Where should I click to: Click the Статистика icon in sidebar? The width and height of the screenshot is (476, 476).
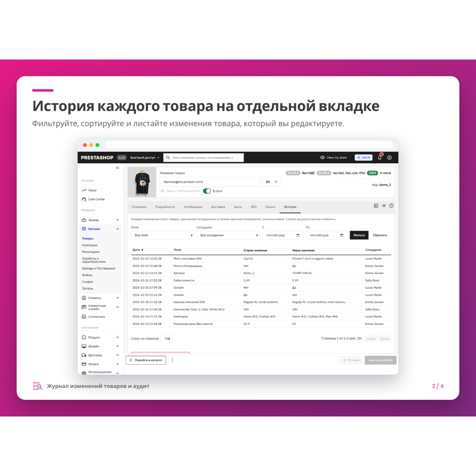point(84,317)
